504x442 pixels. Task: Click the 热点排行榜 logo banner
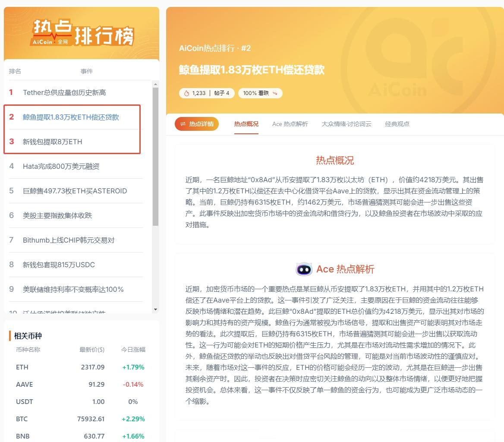coord(82,33)
